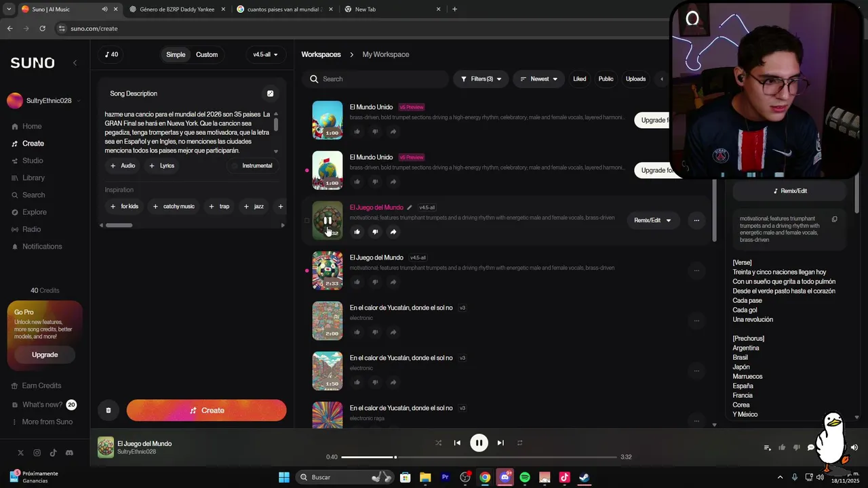868x488 pixels.
Task: Clear the prompt with trash icon
Action: [108, 410]
